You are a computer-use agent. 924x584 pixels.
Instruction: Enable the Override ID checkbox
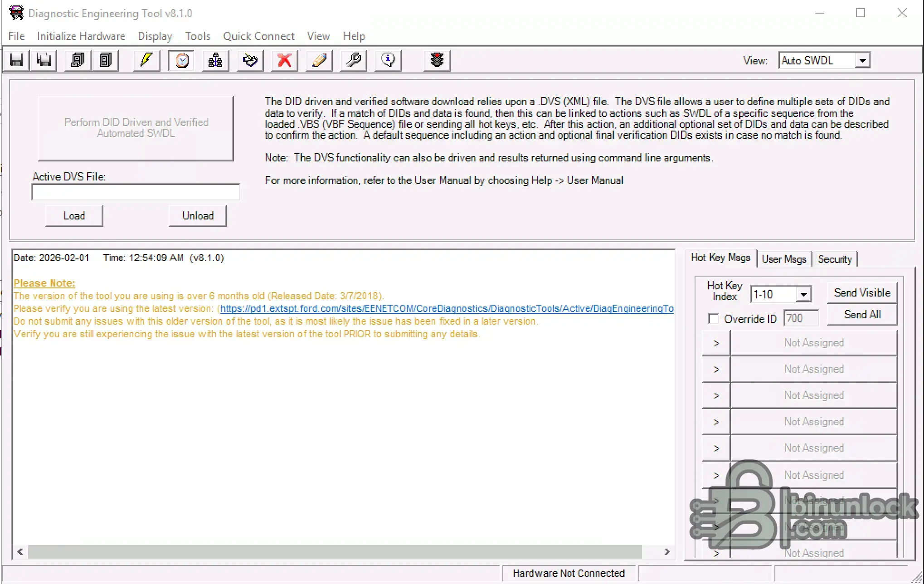pyautogui.click(x=713, y=319)
